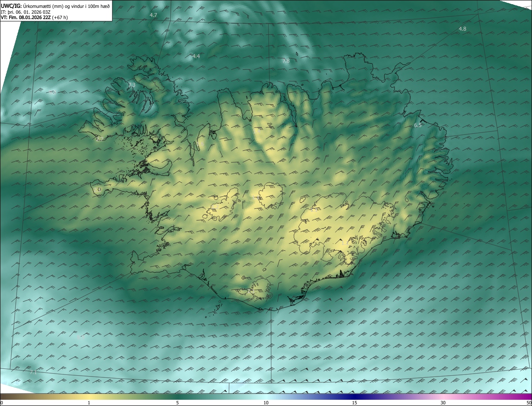
Task: Click the 5 tick on the color scale
Action: tap(177, 403)
